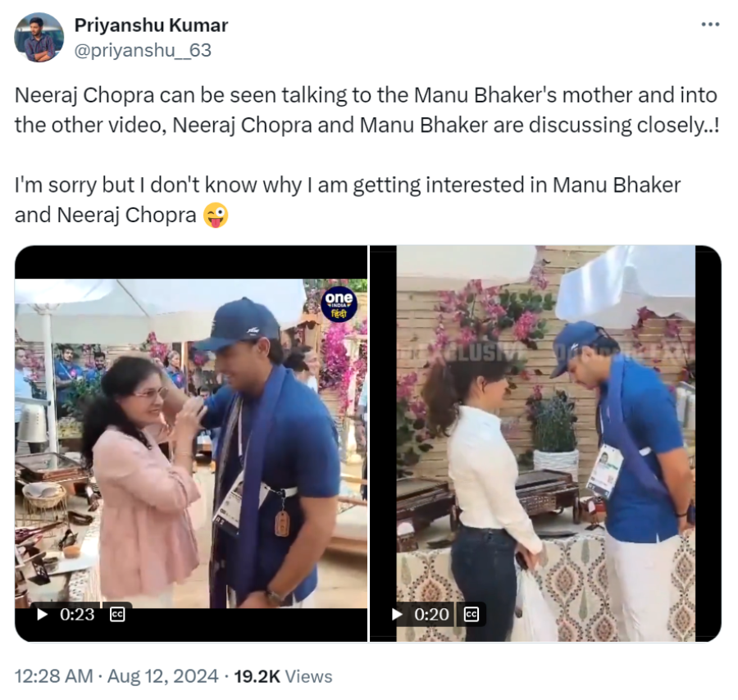Toggle closed captions on the left video
Image resolution: width=738 pixels, height=700 pixels.
pyautogui.click(x=117, y=613)
